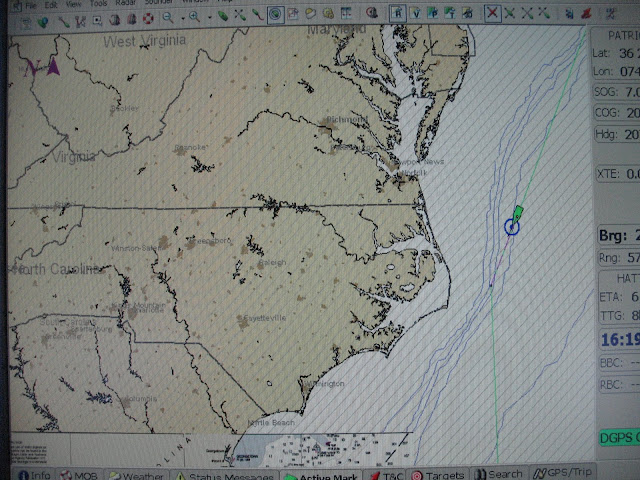Select the green pencil tool icon
Image resolution: width=640 pixels, height=480 pixels.
tap(64, 22)
